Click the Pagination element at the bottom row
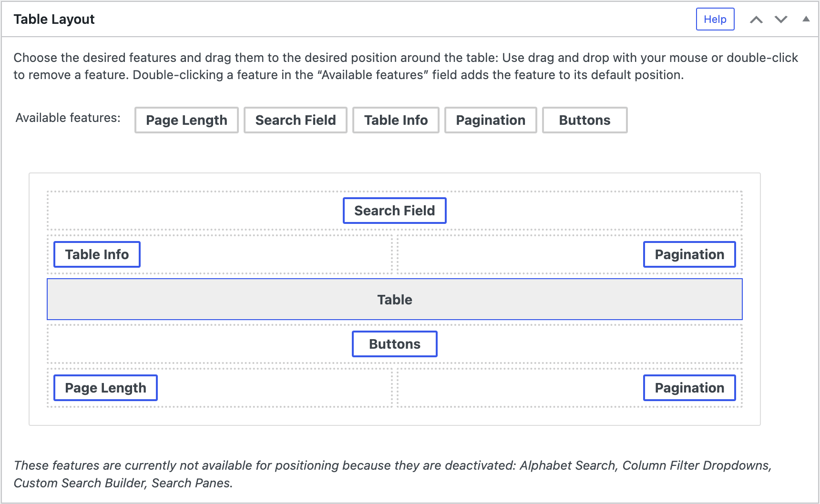 (x=689, y=388)
